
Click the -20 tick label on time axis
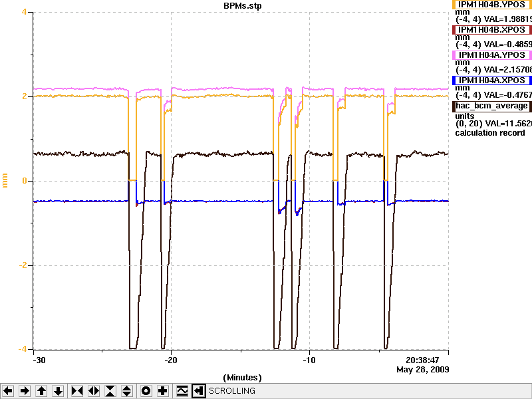coord(171,360)
